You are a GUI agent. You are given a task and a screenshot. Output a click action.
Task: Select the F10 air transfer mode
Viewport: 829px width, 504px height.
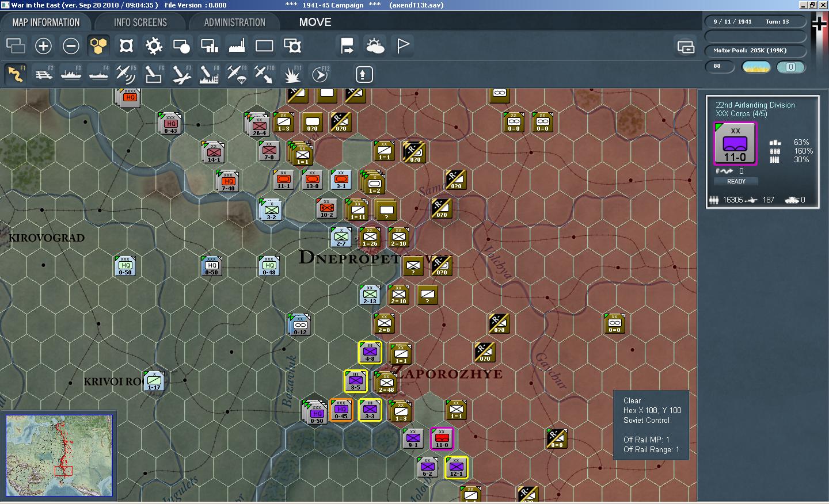tap(264, 74)
